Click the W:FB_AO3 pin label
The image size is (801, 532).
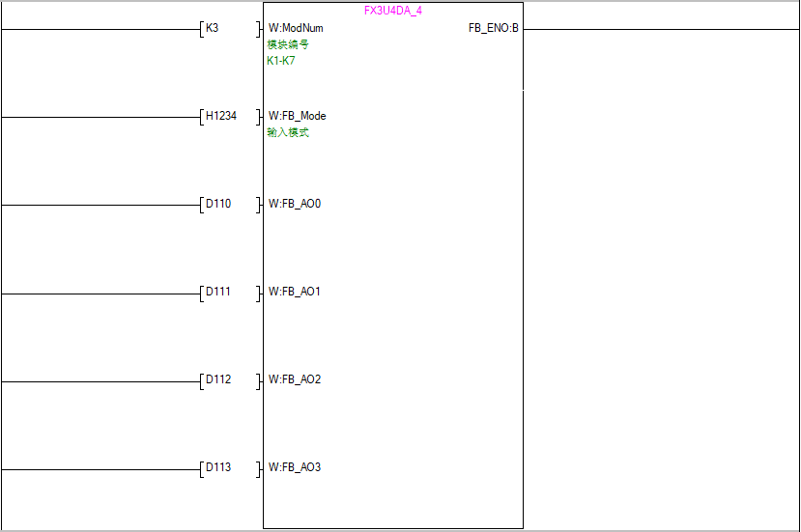tap(295, 467)
